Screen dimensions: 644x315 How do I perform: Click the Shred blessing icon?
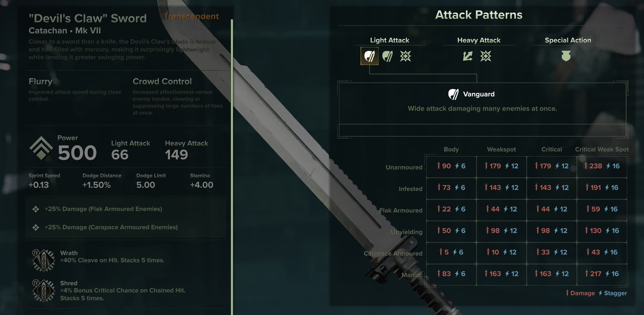[x=43, y=291]
